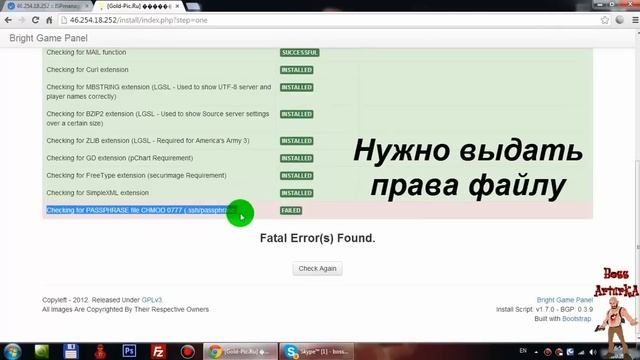Click 'Checking for ZLIB extension' row text

pos(148,140)
